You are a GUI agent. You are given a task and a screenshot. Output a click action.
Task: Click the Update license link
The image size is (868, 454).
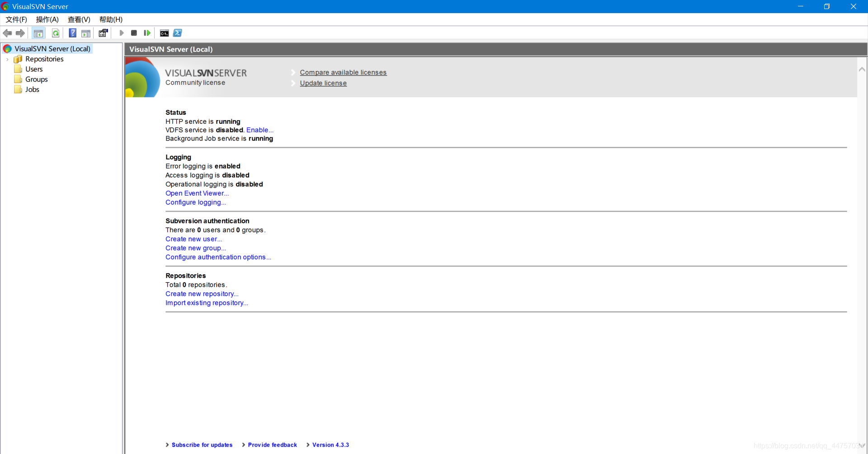pos(323,83)
